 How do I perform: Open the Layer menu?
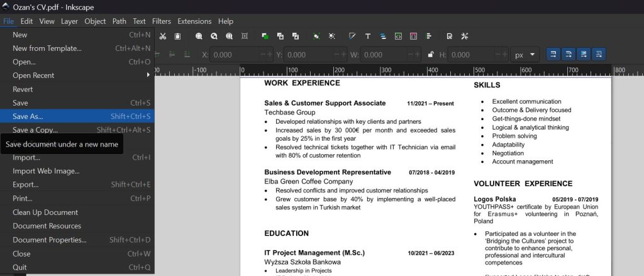pos(69,21)
